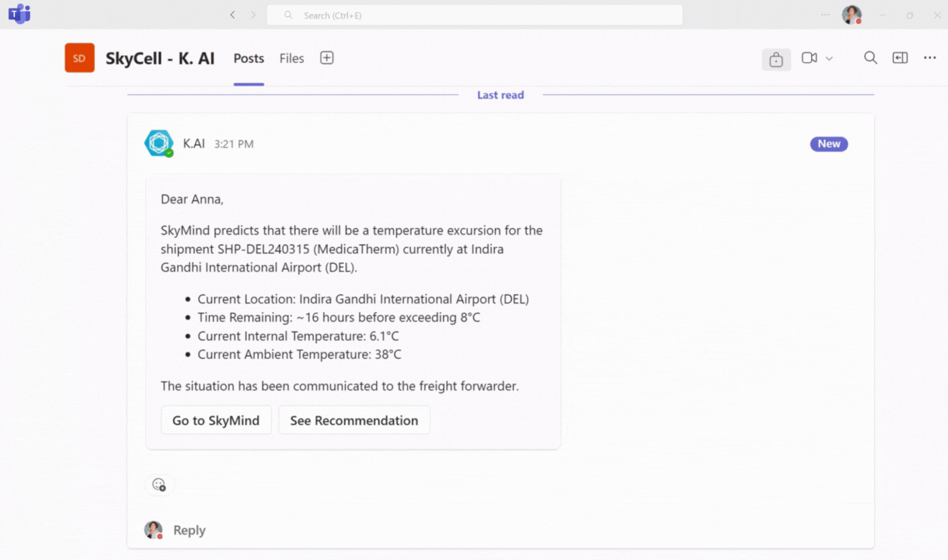Click the Dear Anna greeting text
The image size is (948, 560).
point(192,199)
